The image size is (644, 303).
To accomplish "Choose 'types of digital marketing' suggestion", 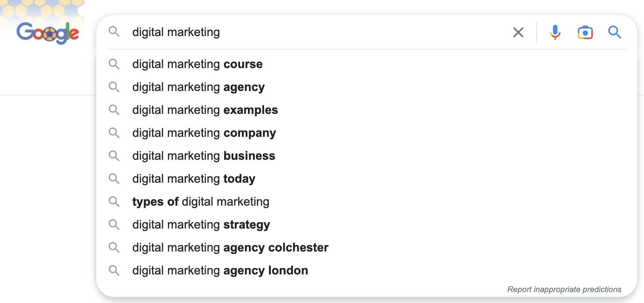I will click(200, 202).
